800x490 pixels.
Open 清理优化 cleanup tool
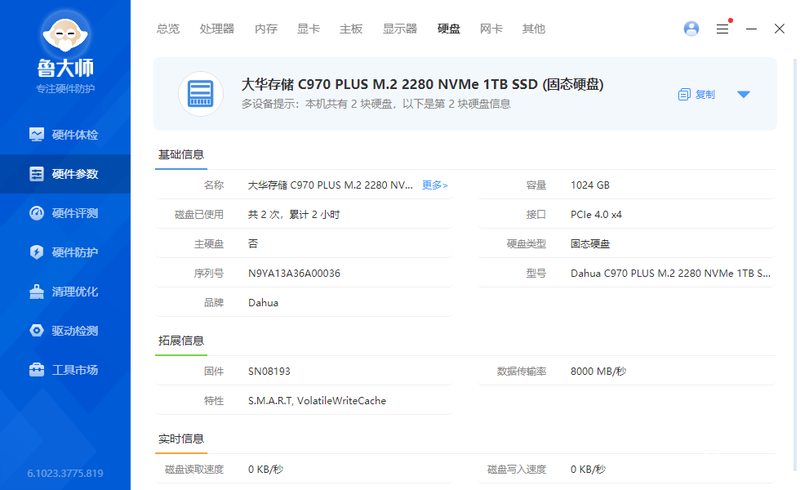[x=65, y=291]
